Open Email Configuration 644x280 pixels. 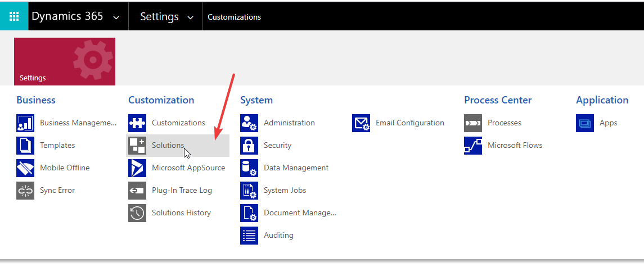tap(410, 123)
